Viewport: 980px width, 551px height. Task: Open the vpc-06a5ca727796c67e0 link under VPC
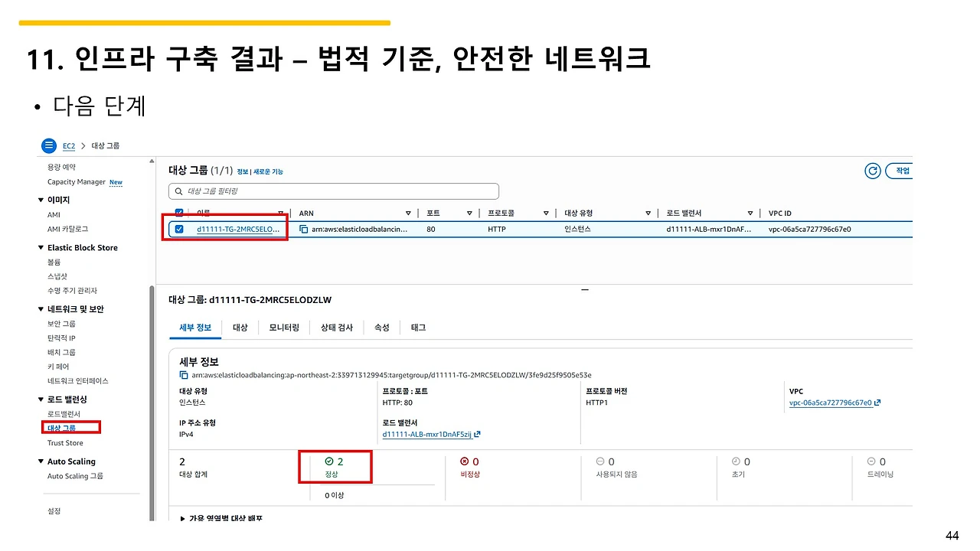pyautogui.click(x=831, y=403)
